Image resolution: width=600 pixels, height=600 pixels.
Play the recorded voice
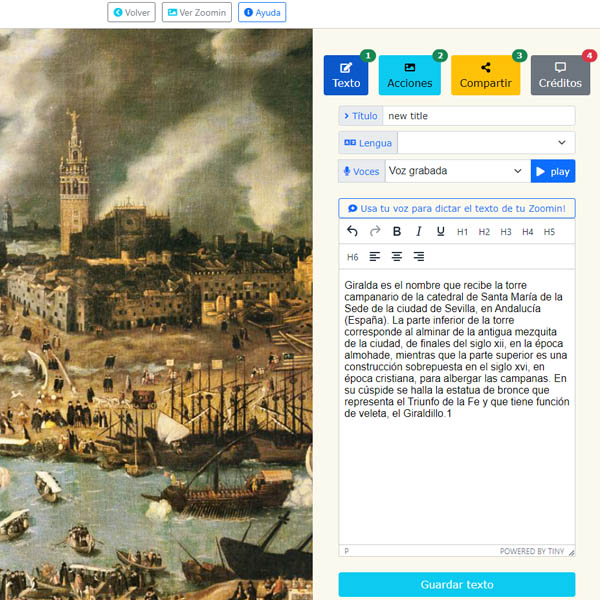click(553, 171)
